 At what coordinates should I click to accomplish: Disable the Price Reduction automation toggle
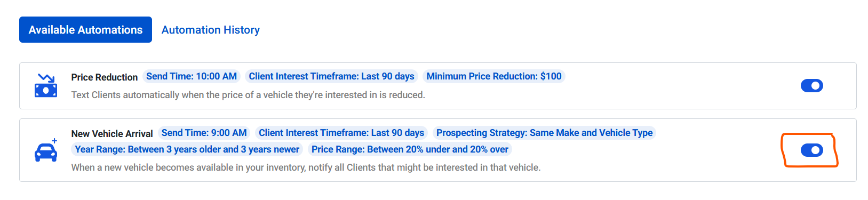tap(811, 85)
